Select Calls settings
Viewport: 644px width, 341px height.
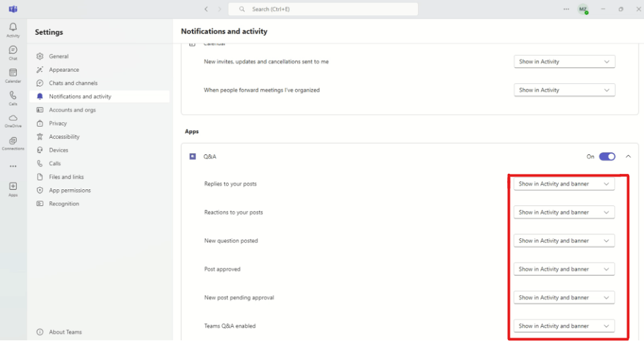(99, 164)
